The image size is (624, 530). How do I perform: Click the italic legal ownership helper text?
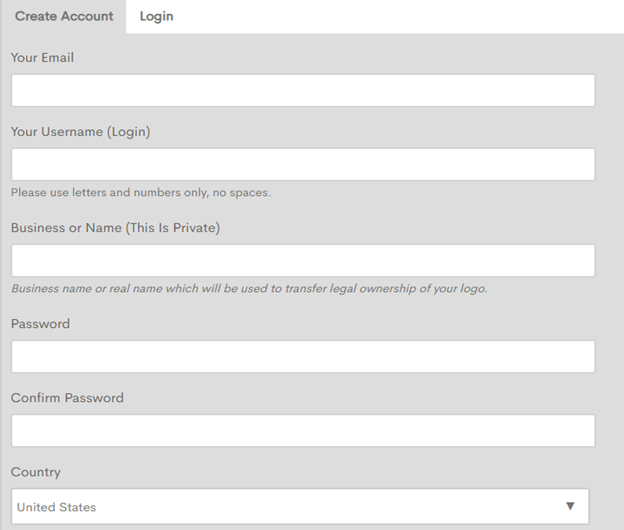[249, 288]
